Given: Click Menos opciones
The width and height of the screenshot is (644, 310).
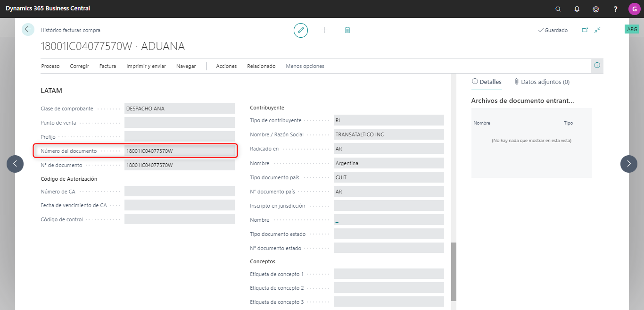Looking at the screenshot, I should (x=305, y=66).
